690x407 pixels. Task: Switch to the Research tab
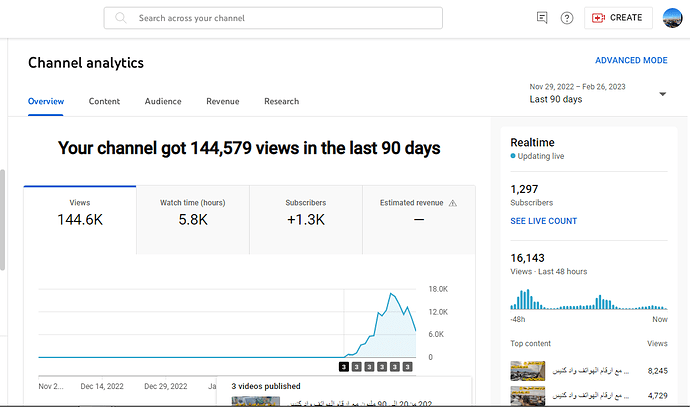(282, 101)
